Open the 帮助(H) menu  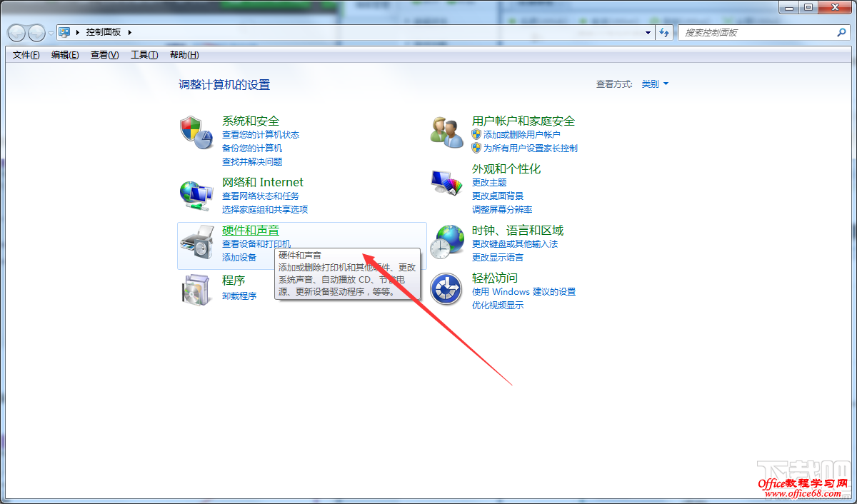coord(184,55)
